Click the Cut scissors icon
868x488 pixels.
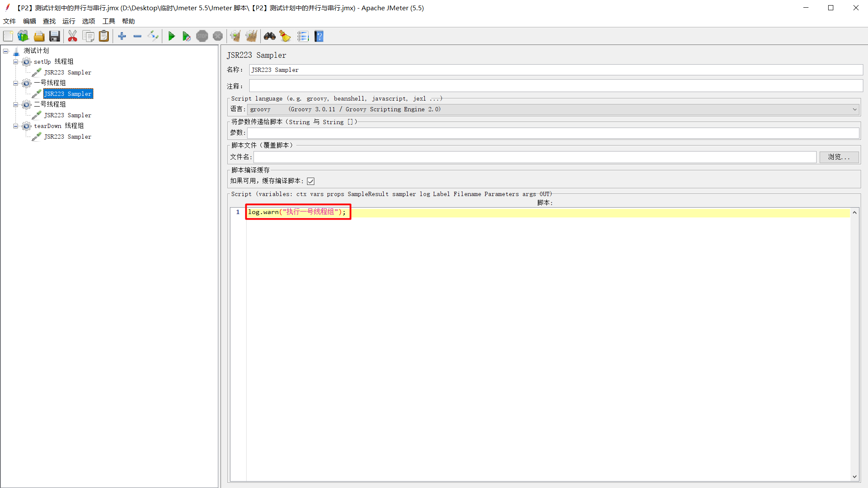(72, 36)
